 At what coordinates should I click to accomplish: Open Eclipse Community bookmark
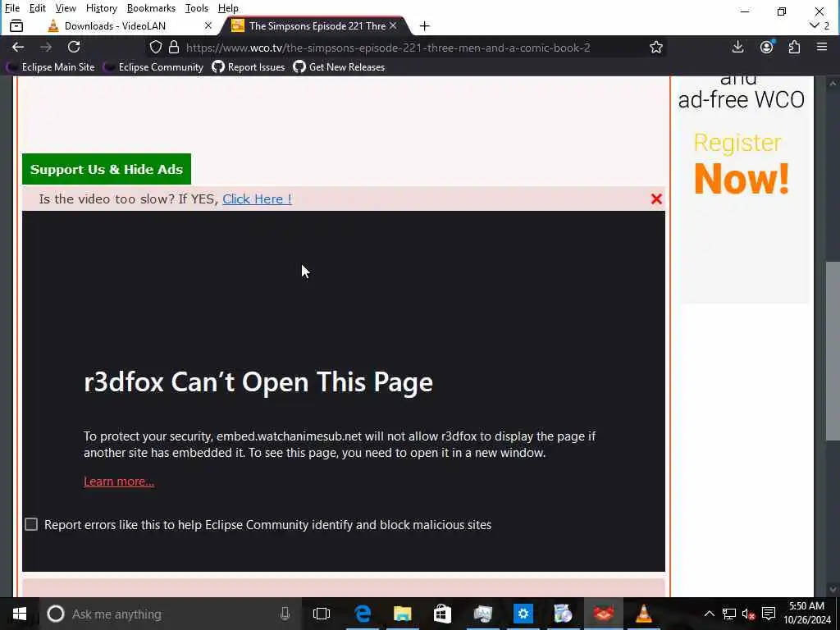tap(154, 67)
